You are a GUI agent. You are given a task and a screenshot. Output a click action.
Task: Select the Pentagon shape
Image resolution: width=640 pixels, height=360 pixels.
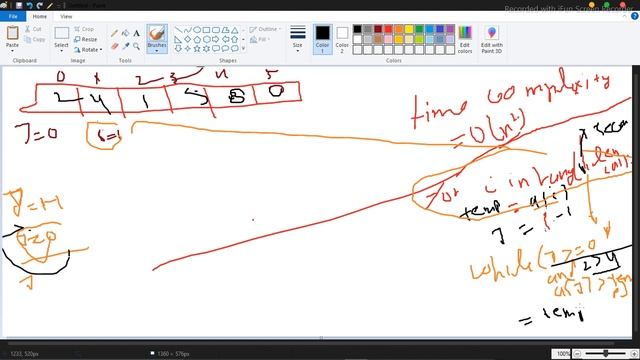point(197,39)
